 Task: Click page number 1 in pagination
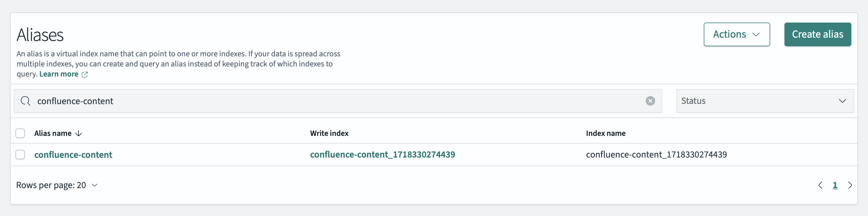click(x=835, y=185)
